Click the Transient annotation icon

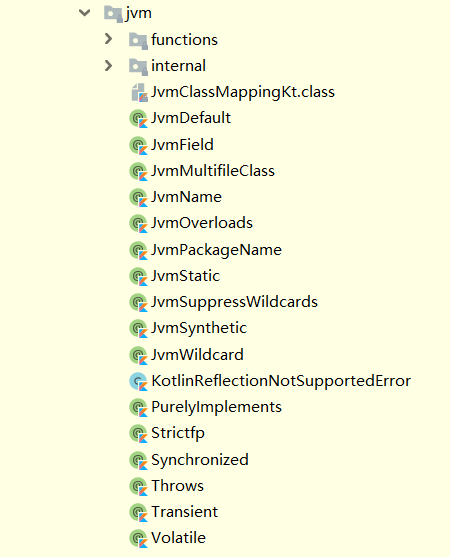click(x=139, y=513)
